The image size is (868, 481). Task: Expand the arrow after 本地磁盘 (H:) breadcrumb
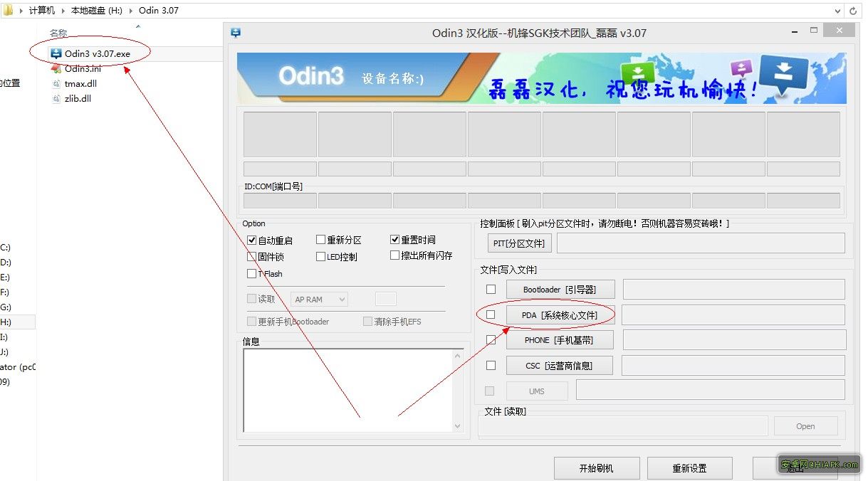pyautogui.click(x=131, y=11)
